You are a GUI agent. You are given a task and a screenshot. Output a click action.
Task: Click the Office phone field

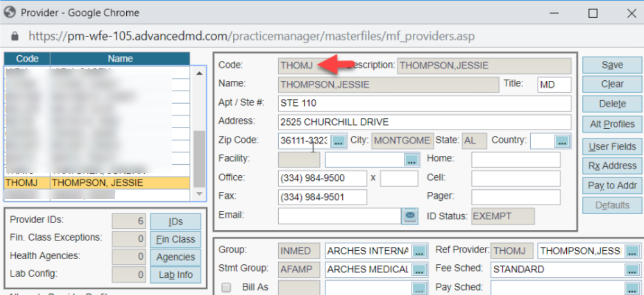click(323, 178)
